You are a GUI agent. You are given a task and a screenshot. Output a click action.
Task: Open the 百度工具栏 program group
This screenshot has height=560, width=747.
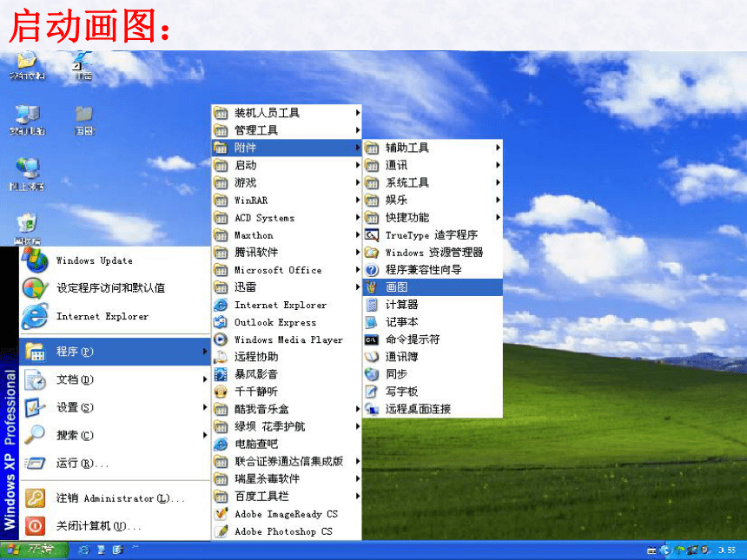click(x=287, y=497)
